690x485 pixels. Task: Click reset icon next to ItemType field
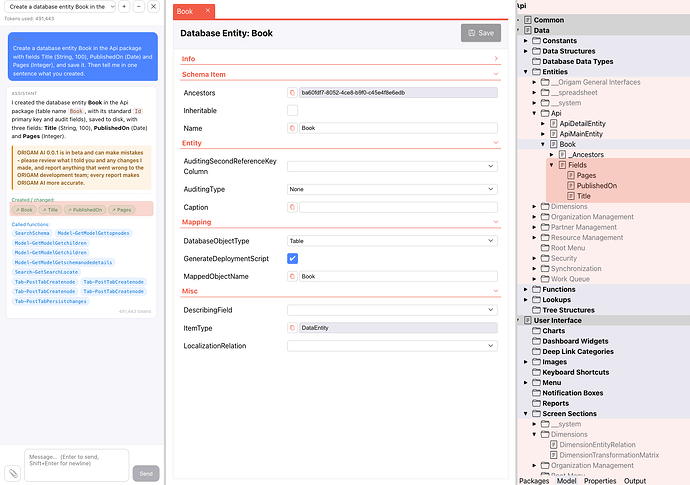pos(292,328)
